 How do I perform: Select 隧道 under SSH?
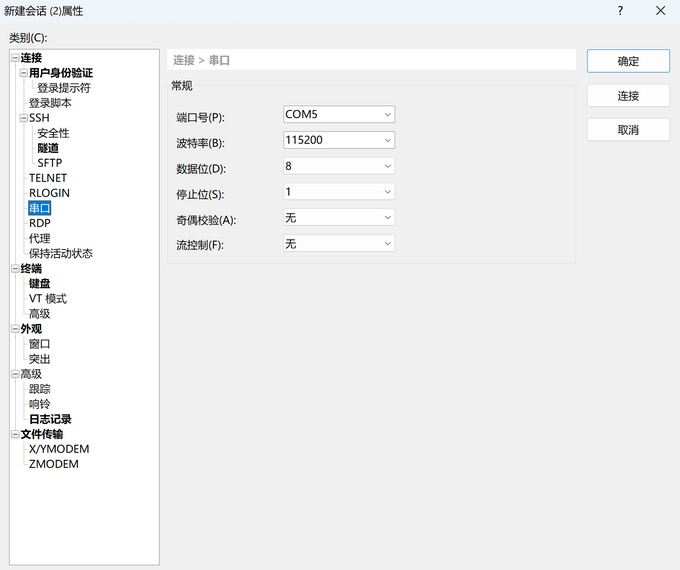[48, 148]
